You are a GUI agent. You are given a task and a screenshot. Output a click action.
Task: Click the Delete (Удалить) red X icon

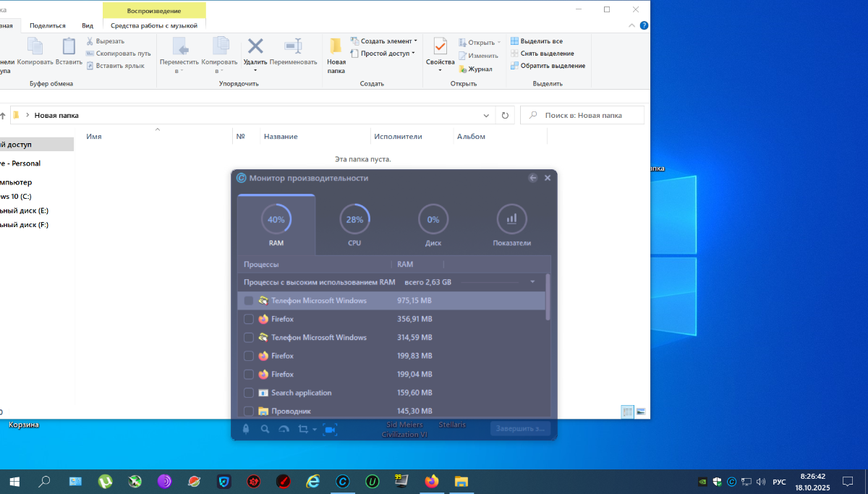point(255,47)
